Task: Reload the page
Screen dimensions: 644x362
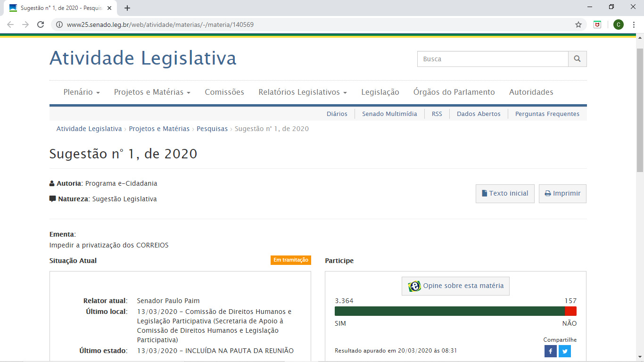Action: coord(41,25)
